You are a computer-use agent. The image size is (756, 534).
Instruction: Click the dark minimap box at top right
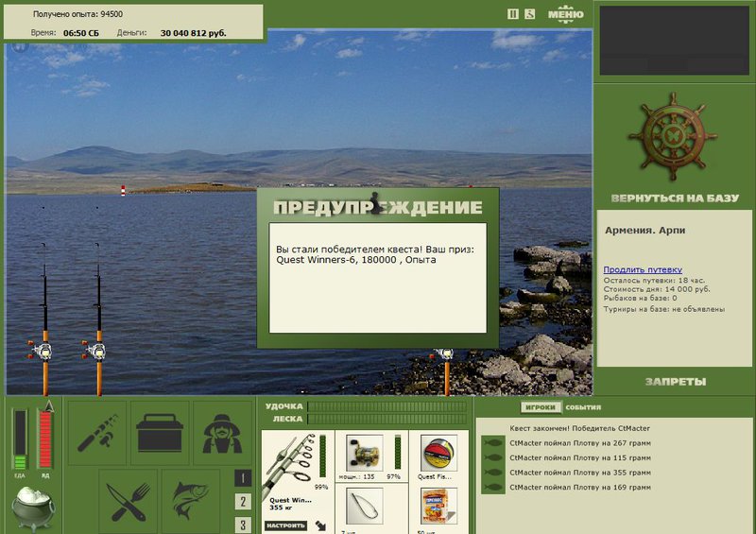[x=674, y=41]
